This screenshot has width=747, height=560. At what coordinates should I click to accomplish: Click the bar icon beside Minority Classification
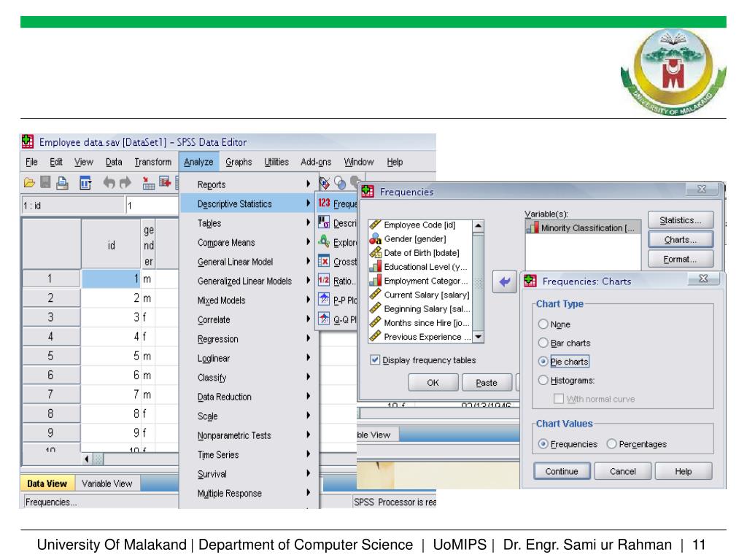[533, 227]
